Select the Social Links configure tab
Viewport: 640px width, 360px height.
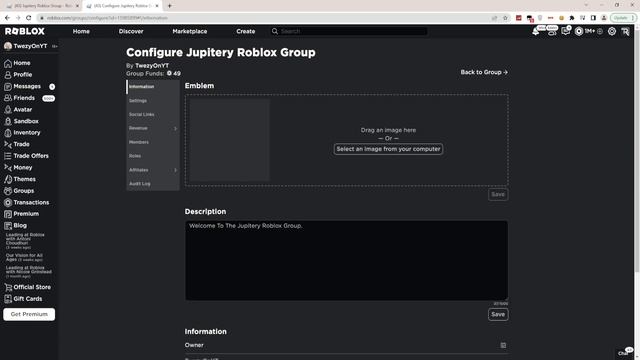[x=153, y=115]
